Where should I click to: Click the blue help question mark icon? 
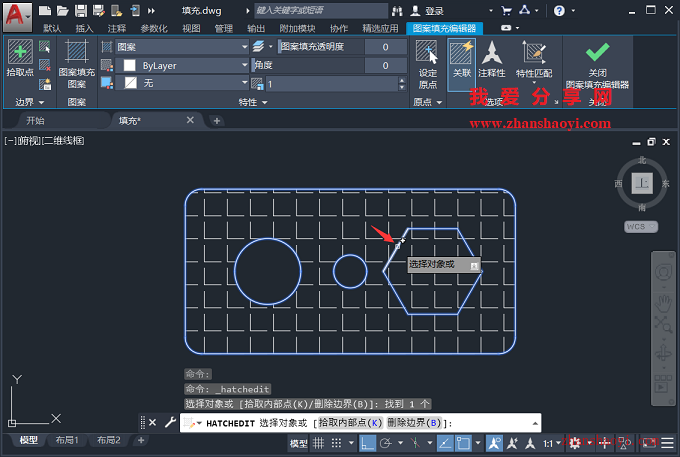(x=559, y=11)
